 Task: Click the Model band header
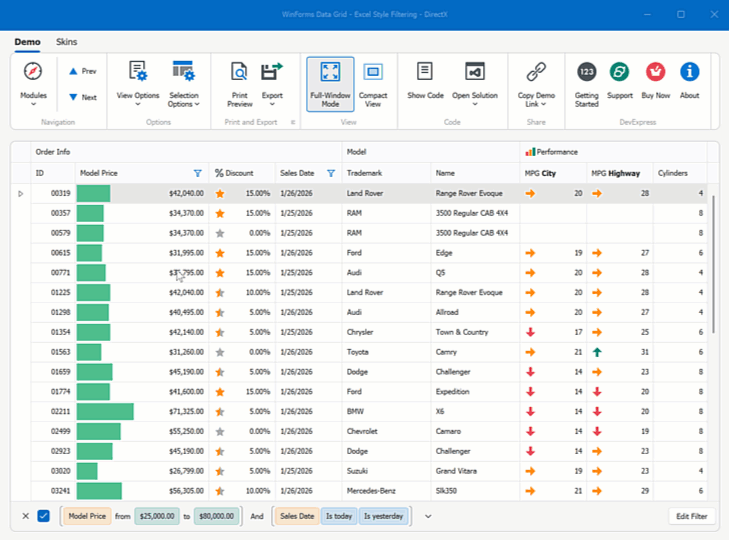431,152
